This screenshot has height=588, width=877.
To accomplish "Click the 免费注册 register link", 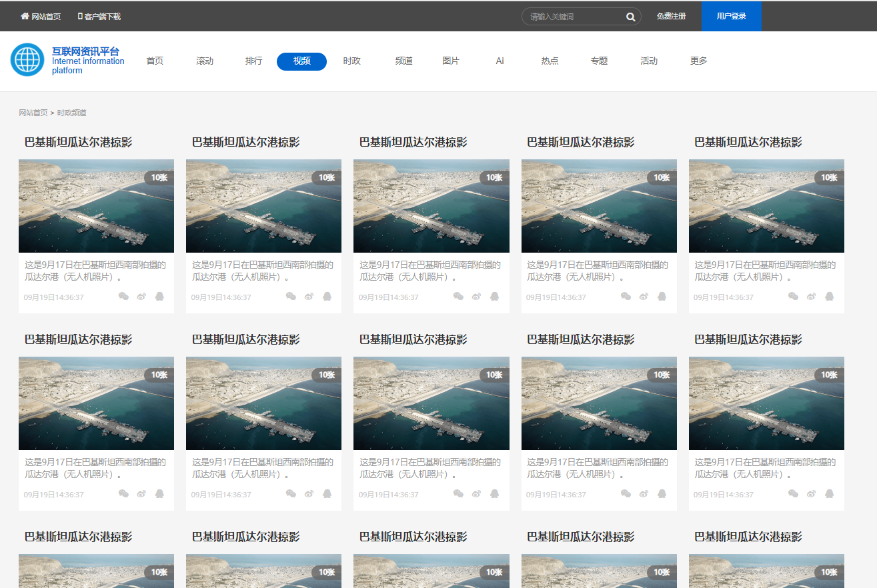I will coord(671,17).
